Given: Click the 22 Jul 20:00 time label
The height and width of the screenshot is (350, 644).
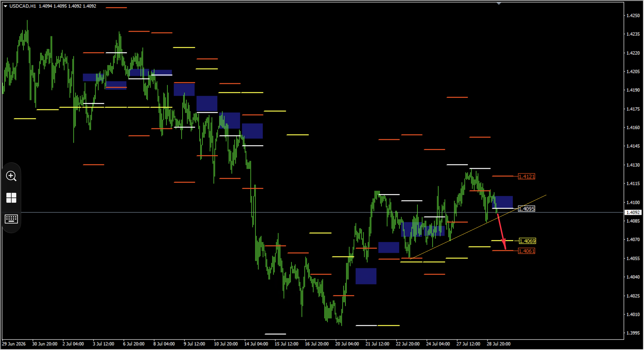Looking at the screenshot, I should [408, 344].
